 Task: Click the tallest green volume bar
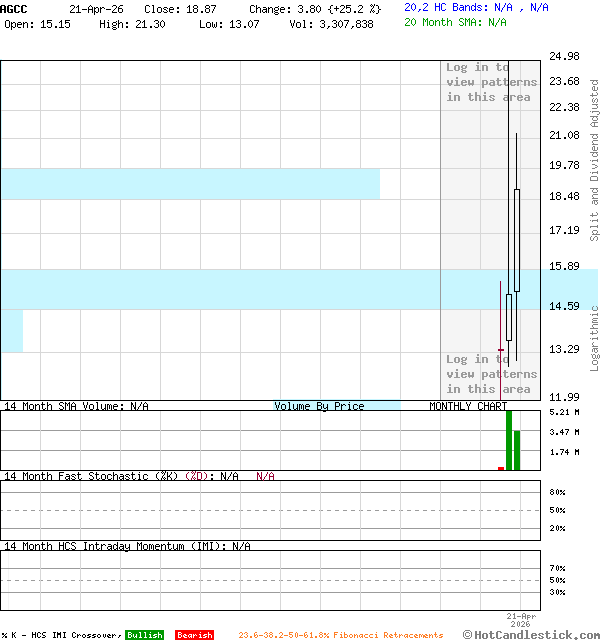509,440
